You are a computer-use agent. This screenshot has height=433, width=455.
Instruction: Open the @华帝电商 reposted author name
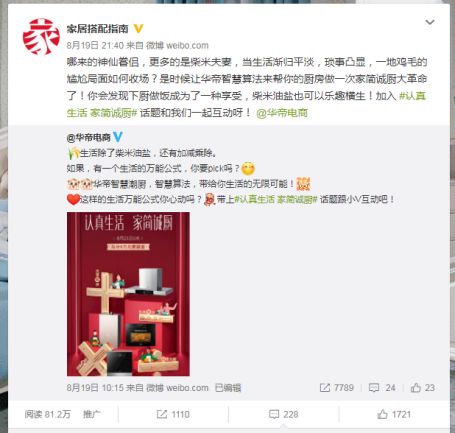pyautogui.click(x=88, y=137)
